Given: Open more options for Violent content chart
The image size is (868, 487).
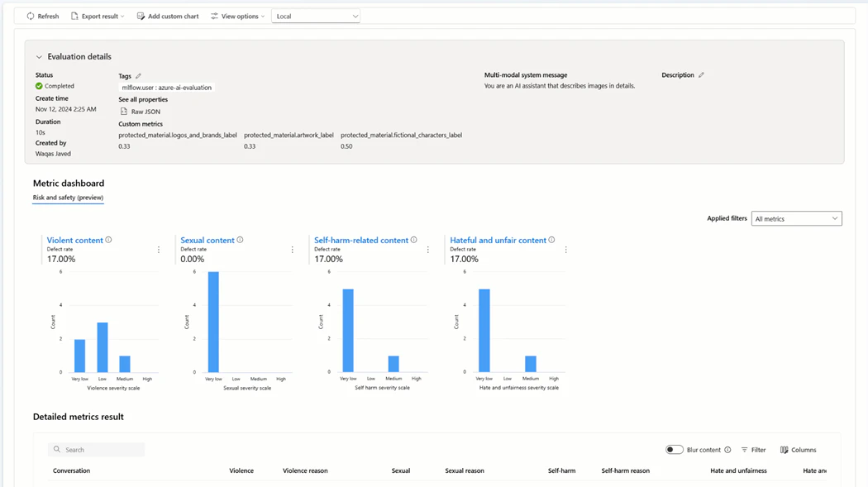Looking at the screenshot, I should tap(159, 250).
